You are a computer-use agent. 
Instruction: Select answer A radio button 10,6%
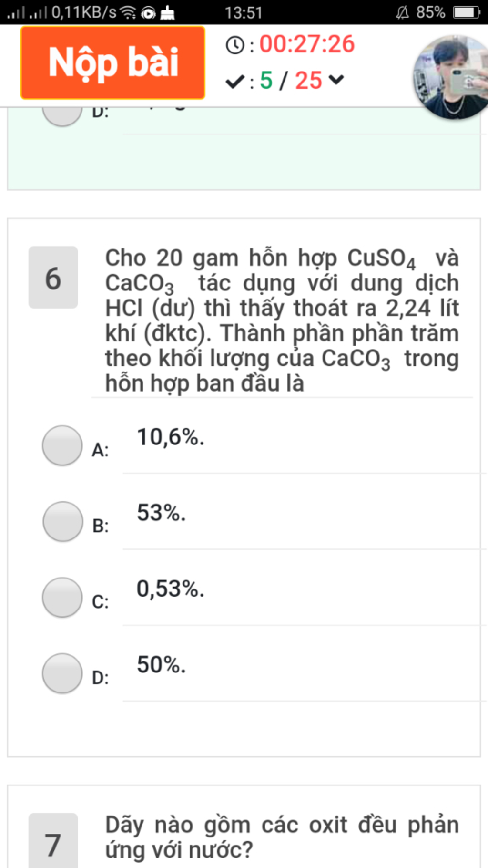click(x=62, y=445)
